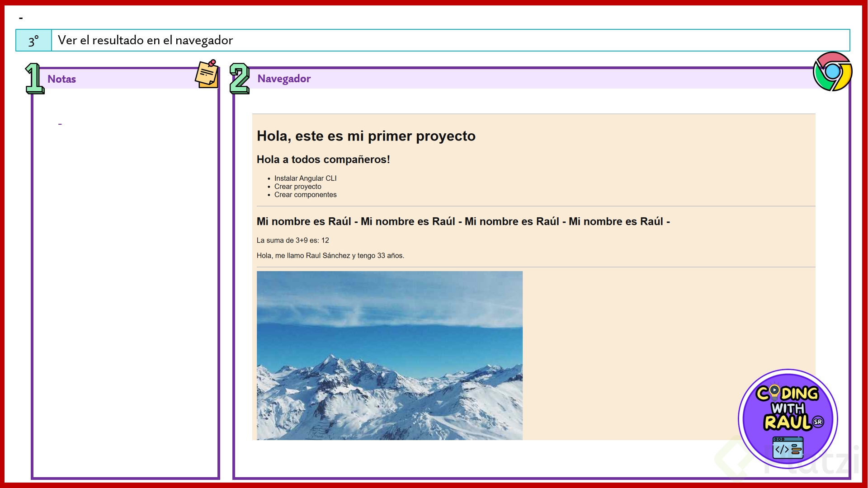Click the heading 'Hola, este es mi primer proyecto'
The width and height of the screenshot is (868, 488).
click(366, 136)
